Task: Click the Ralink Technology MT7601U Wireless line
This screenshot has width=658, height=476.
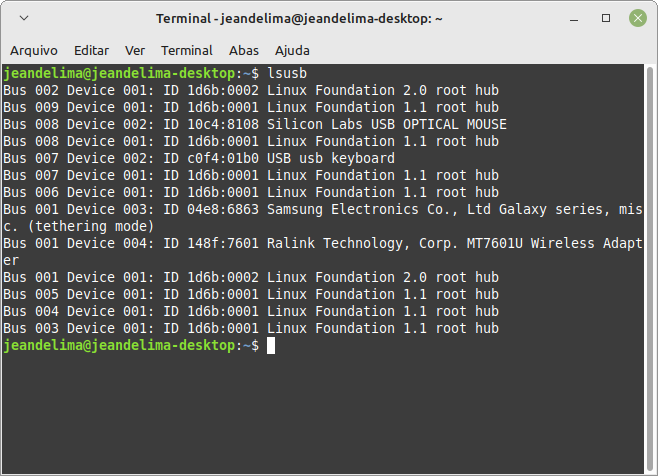Action: [323, 251]
